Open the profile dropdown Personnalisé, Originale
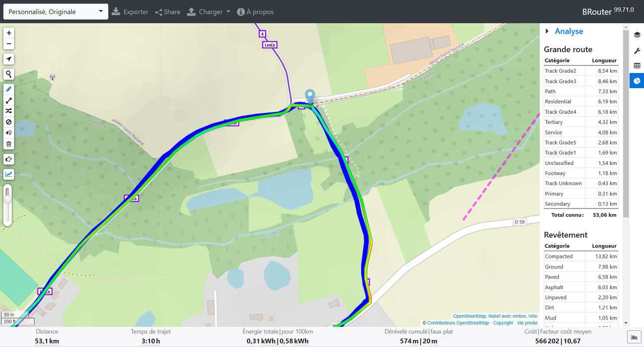 [55, 12]
